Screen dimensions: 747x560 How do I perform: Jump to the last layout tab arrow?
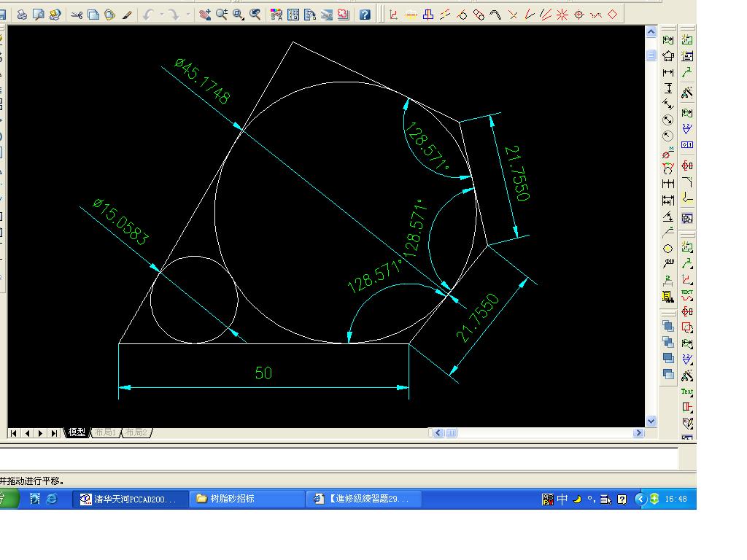click(54, 433)
